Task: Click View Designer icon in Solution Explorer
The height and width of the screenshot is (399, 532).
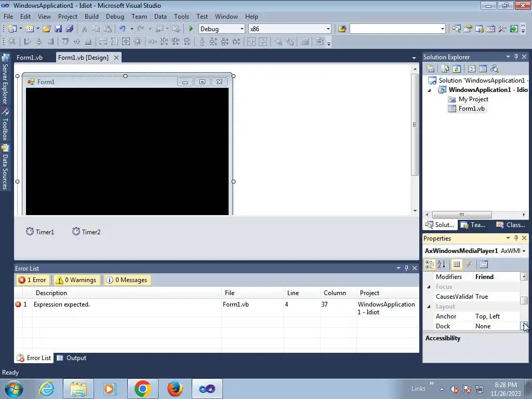Action: tap(483, 69)
